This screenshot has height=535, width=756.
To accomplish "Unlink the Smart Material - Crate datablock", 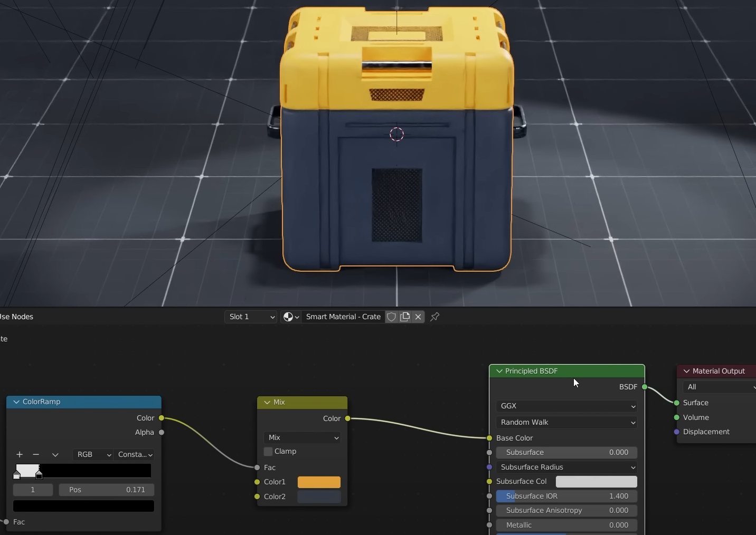I will [x=418, y=317].
